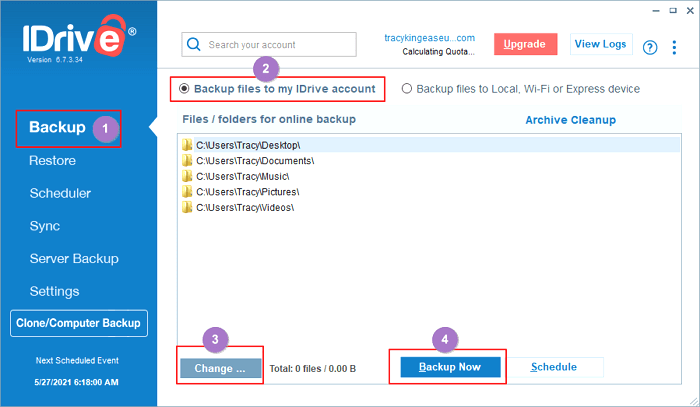Image resolution: width=700 pixels, height=407 pixels.
Task: Go to the Sync section
Action: pos(45,226)
